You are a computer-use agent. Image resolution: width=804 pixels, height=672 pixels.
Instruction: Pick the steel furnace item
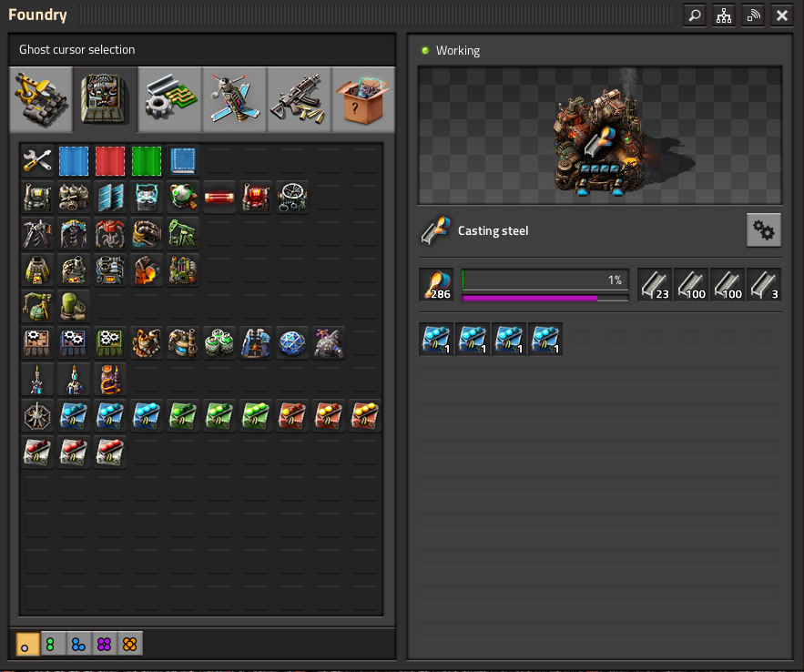click(x=74, y=270)
